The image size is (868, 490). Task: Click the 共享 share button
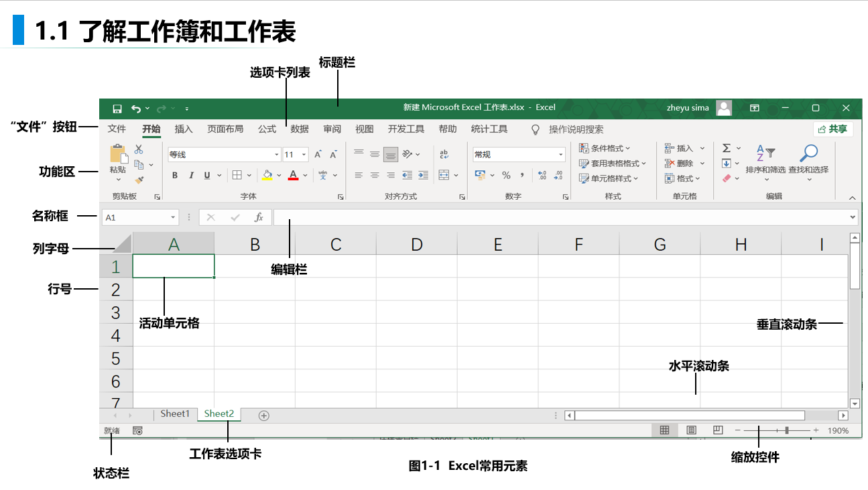point(833,129)
